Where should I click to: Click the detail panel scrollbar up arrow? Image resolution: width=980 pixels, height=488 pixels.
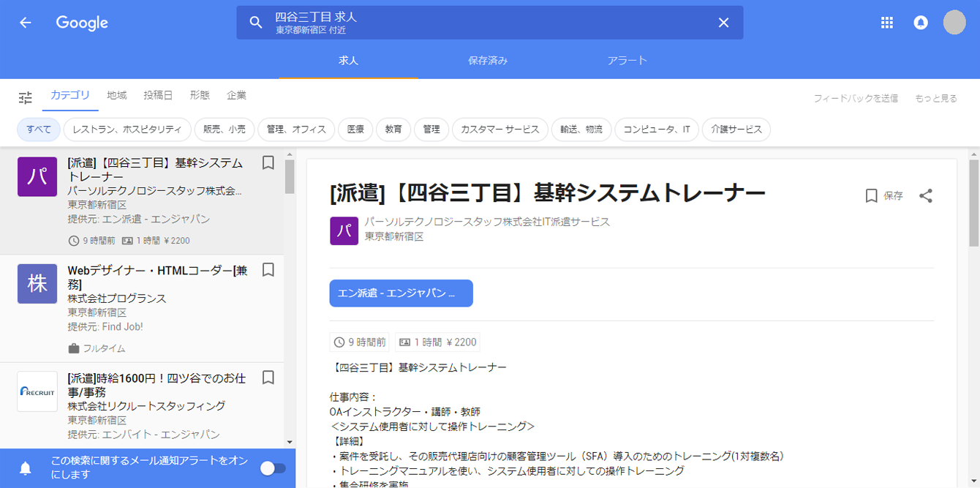tap(974, 156)
